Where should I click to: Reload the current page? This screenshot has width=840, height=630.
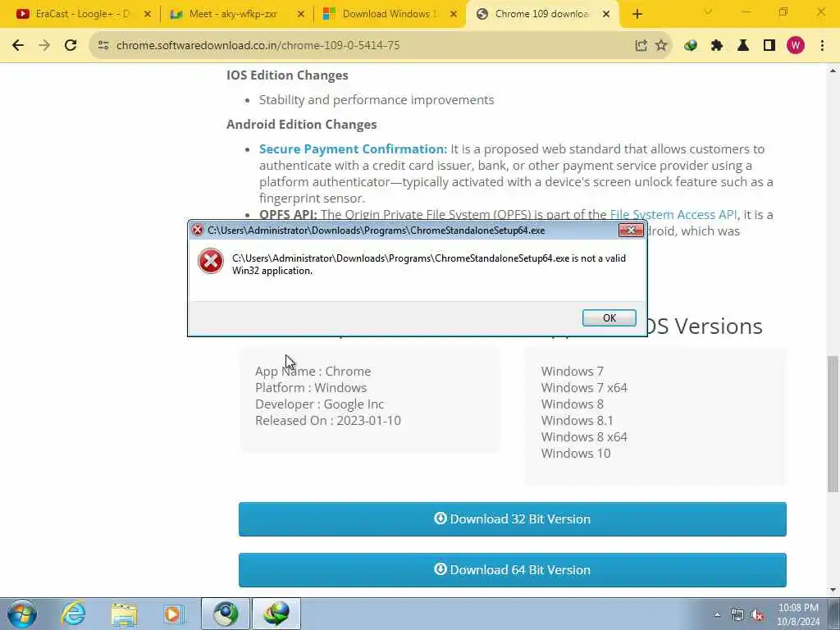point(71,46)
